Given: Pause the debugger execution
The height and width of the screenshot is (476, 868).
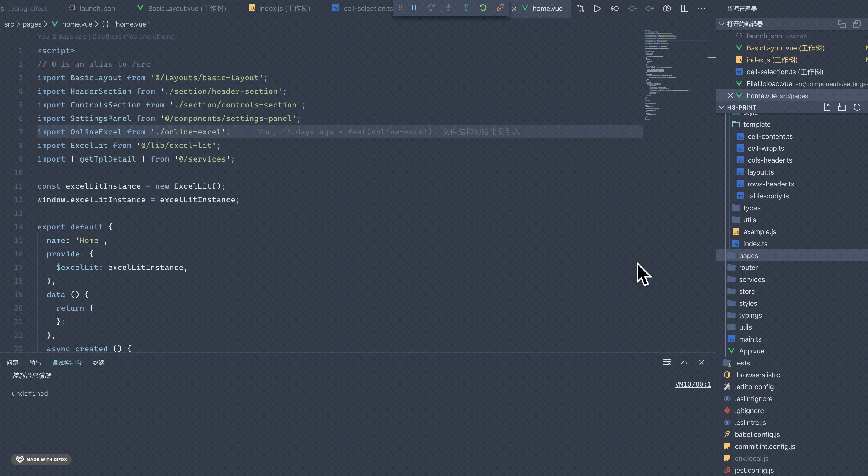Looking at the screenshot, I should (x=413, y=8).
